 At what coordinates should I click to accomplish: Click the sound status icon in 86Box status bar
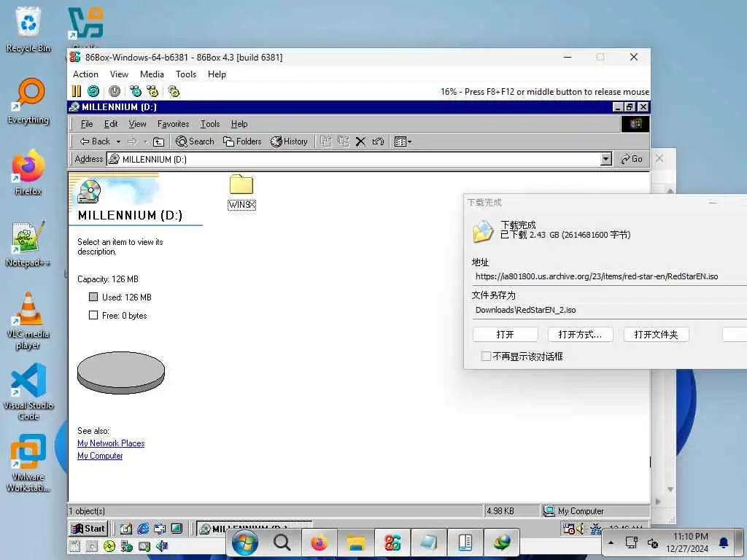point(161,546)
